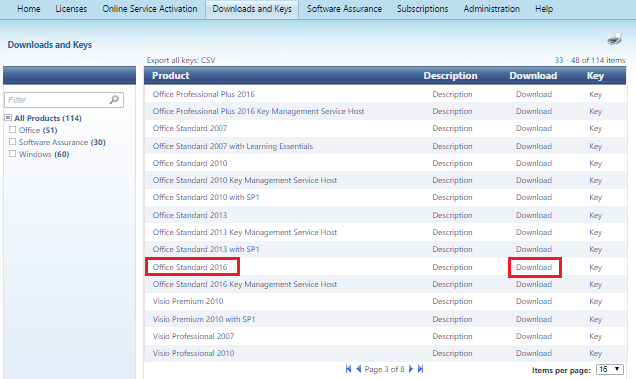
Task: Click the Downloads and Keys page heading
Action: [49, 45]
